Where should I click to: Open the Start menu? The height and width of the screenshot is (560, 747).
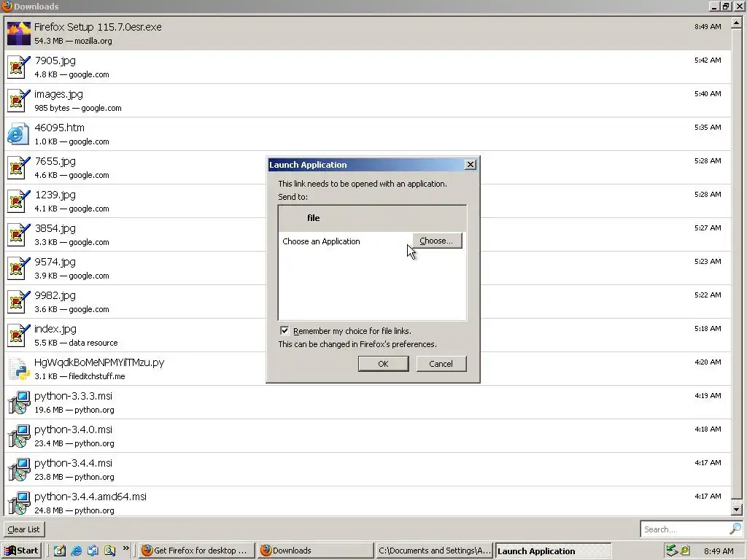tap(21, 551)
